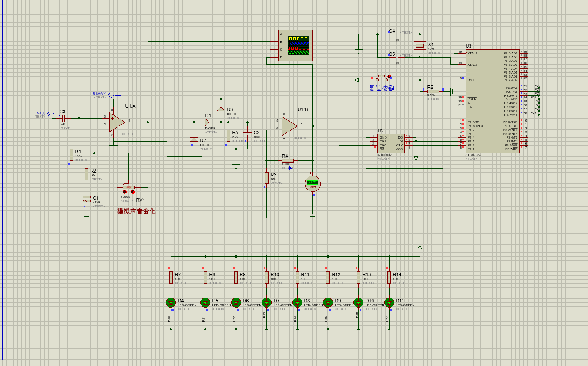Select the RV1 potentiometer body
This screenshot has width=588, height=366.
[x=128, y=187]
